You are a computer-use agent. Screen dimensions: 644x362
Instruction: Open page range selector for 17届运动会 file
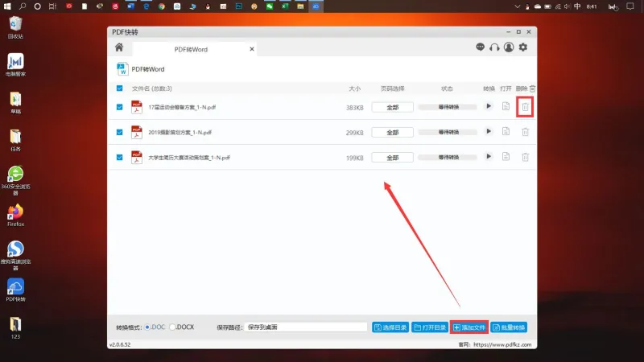pyautogui.click(x=392, y=107)
